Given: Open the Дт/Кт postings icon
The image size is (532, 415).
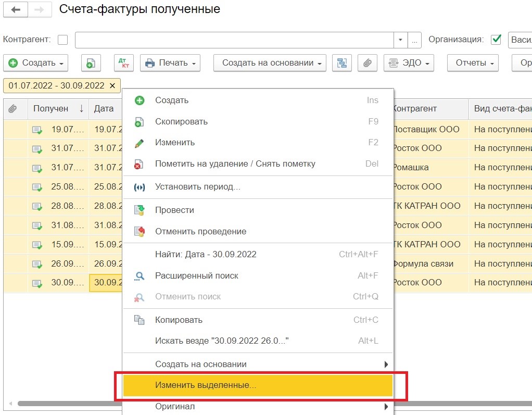Looking at the screenshot, I should (124, 63).
